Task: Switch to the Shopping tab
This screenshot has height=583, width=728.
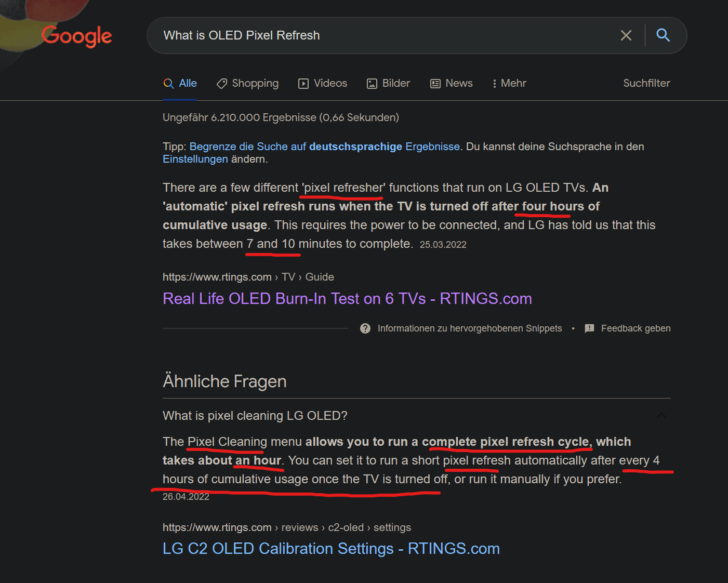Action: (247, 83)
